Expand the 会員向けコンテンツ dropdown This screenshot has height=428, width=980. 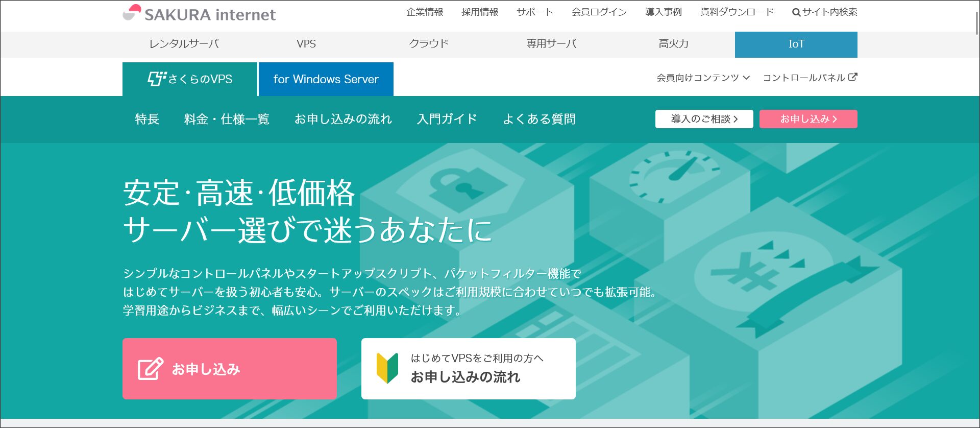pos(703,78)
